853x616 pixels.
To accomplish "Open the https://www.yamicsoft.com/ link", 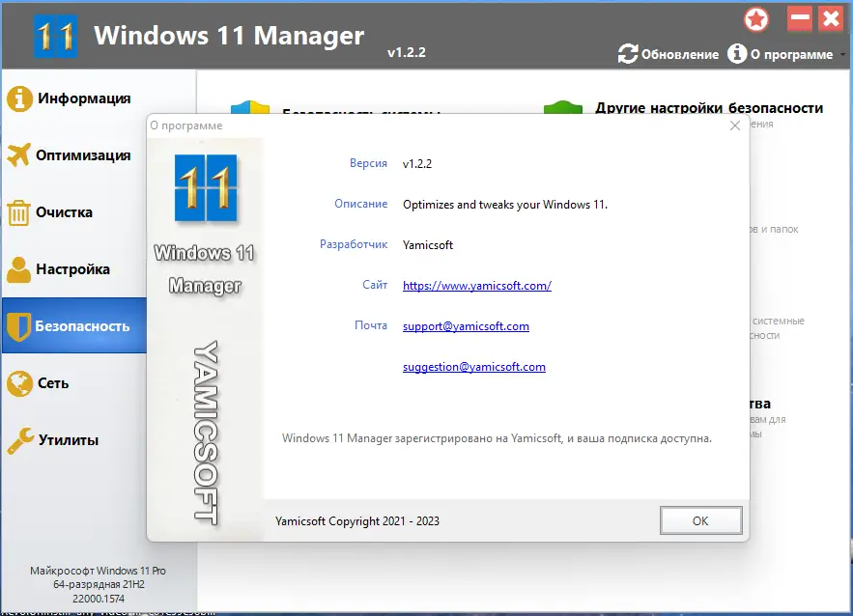I will click(x=477, y=286).
